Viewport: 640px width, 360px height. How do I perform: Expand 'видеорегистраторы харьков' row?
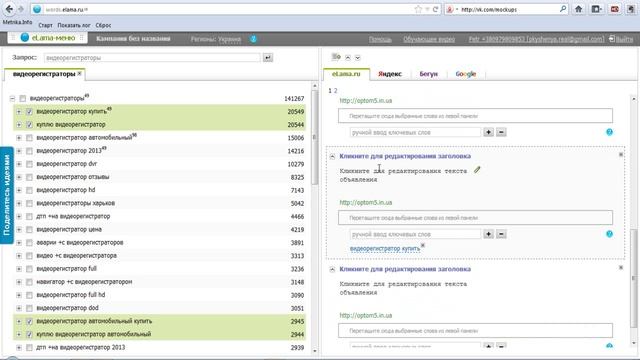point(19,203)
